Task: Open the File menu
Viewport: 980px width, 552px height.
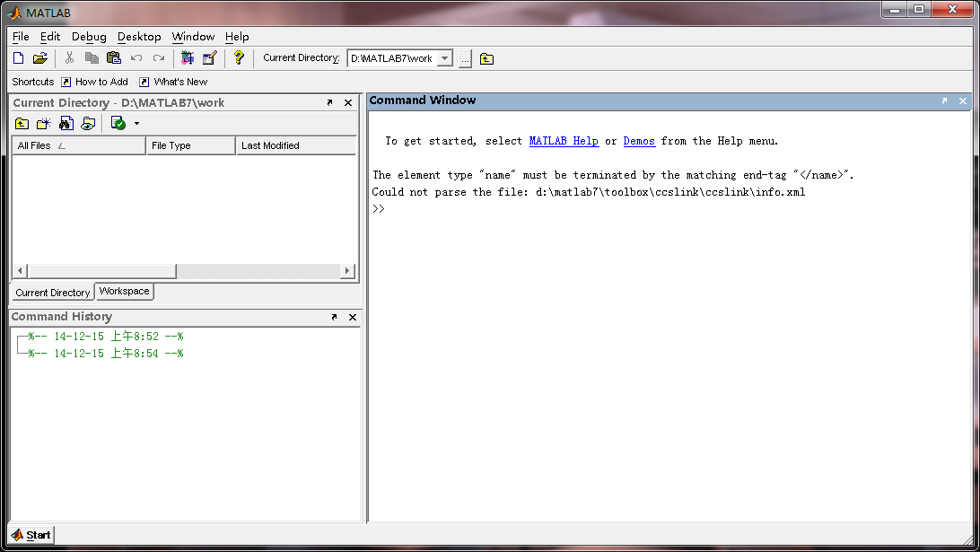Action: 21,36
